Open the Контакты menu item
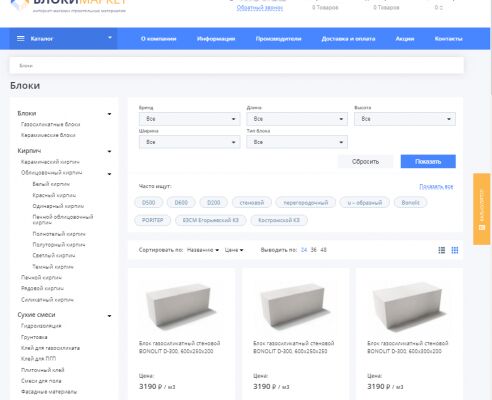The image size is (492, 400). pos(448,39)
